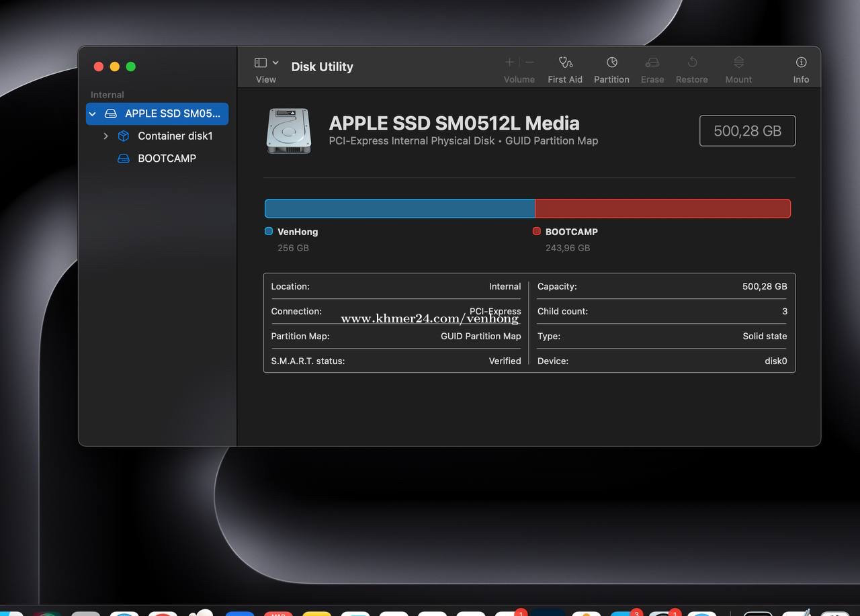Click the Device: label

pos(553,361)
